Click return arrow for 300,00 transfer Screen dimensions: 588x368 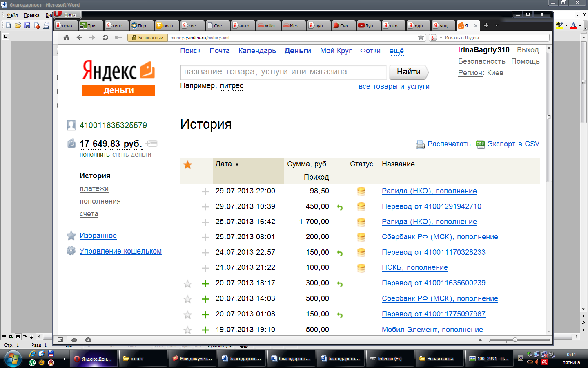[x=340, y=284]
